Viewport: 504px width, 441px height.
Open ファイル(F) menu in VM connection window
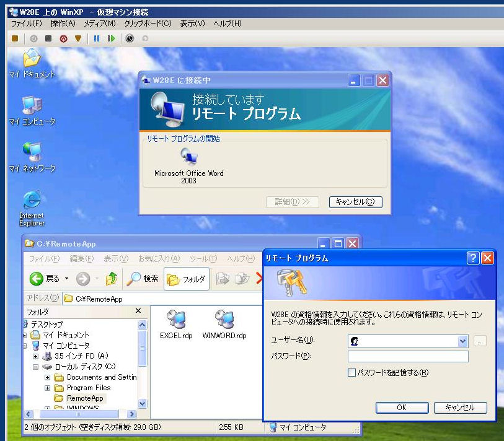(x=27, y=24)
